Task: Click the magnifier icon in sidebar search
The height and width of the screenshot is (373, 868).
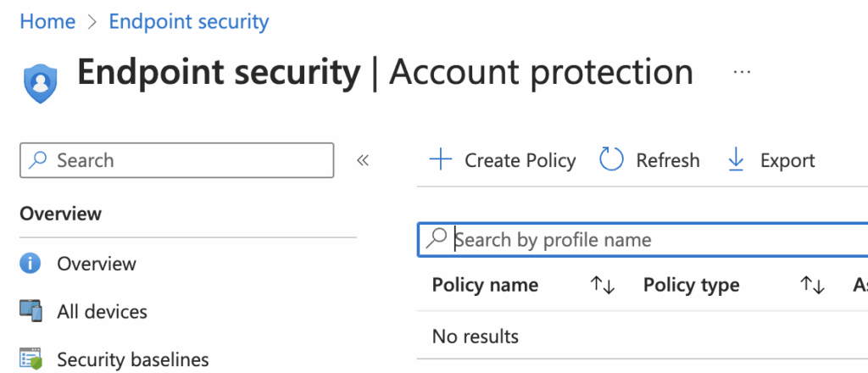Action: coord(38,160)
